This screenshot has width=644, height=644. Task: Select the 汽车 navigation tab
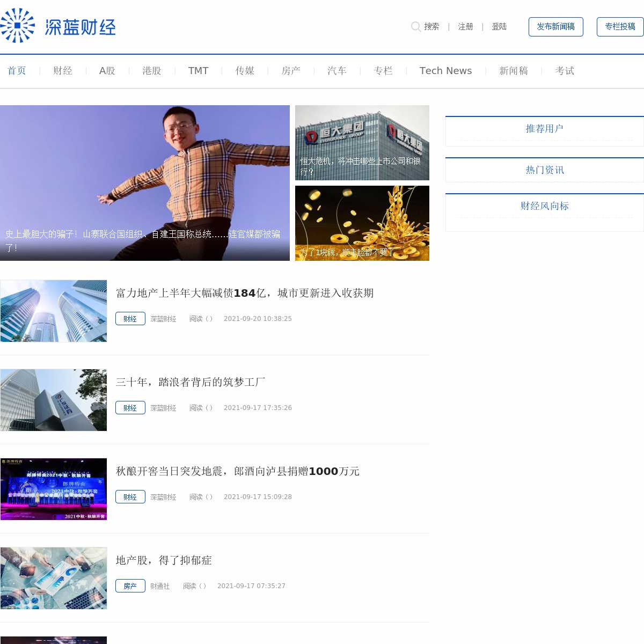click(x=337, y=71)
